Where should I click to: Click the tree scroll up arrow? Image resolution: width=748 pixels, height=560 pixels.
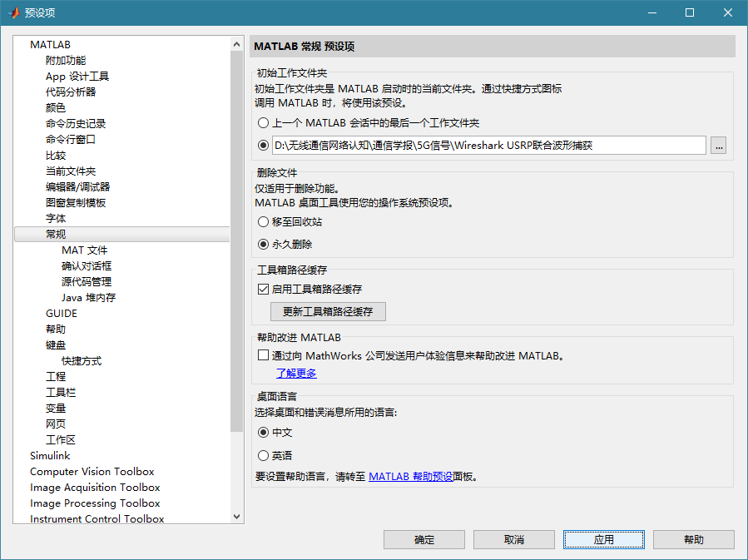(236, 44)
